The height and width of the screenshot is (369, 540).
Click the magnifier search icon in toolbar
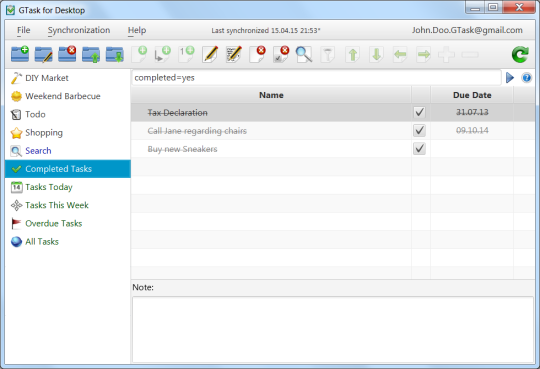tap(304, 54)
